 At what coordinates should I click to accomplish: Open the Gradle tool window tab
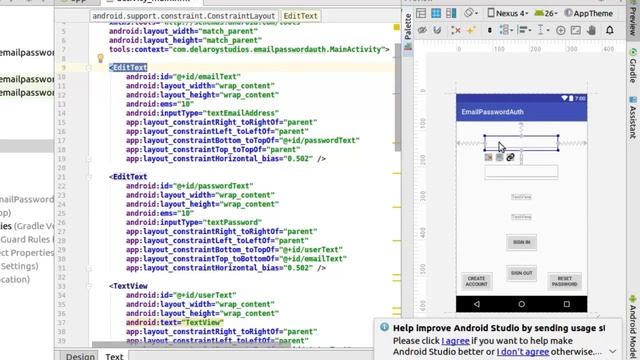click(633, 65)
